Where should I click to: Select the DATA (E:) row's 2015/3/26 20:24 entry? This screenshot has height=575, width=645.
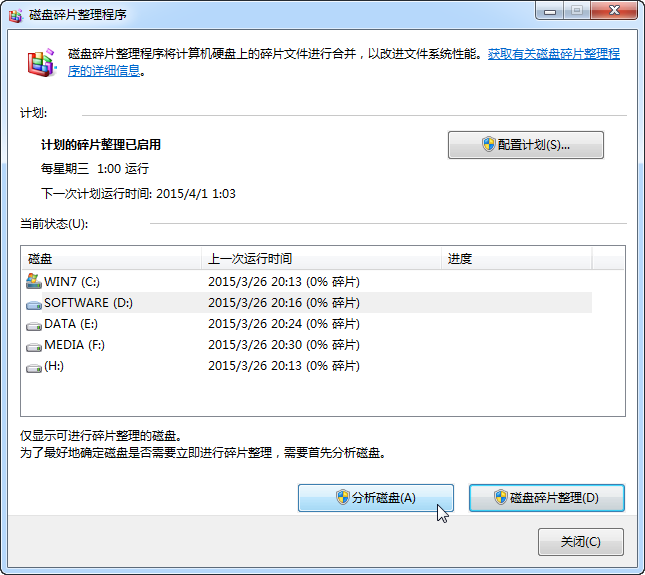click(284, 324)
